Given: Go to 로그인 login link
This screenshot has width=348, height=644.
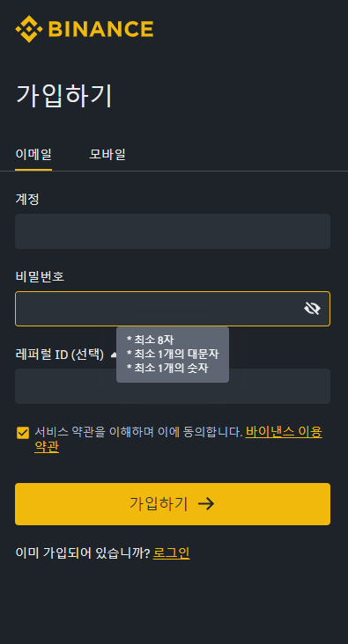Looking at the screenshot, I should coord(171,553).
